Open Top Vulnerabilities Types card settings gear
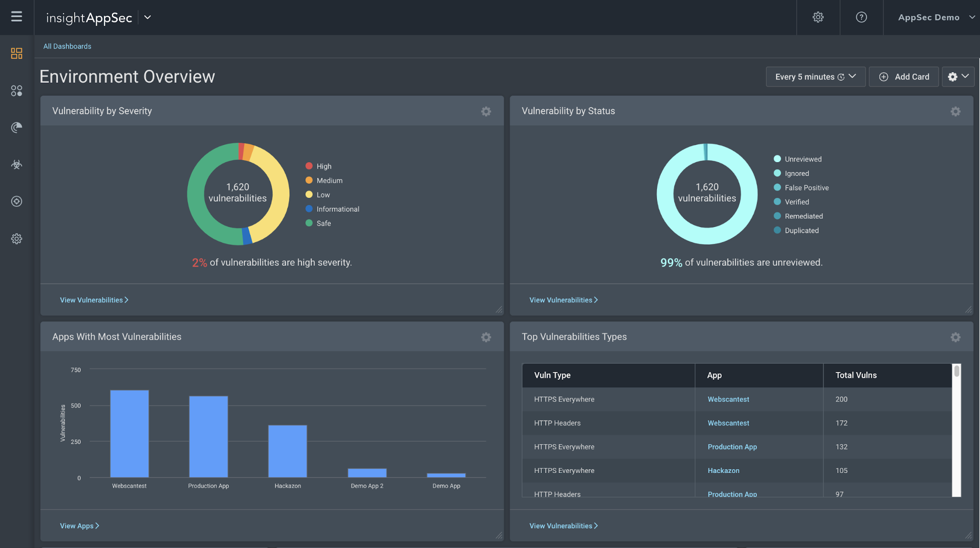This screenshot has height=548, width=980. 955,337
